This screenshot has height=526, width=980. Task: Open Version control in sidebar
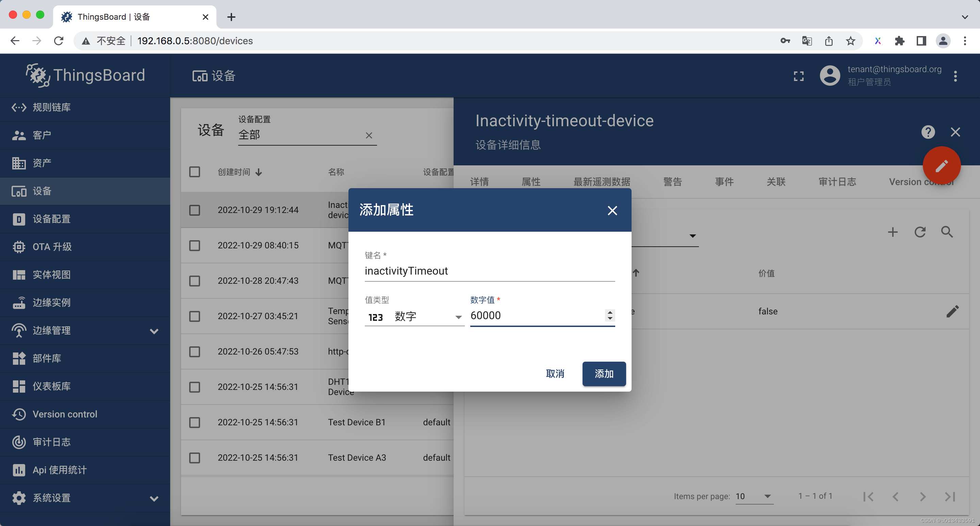click(85, 414)
